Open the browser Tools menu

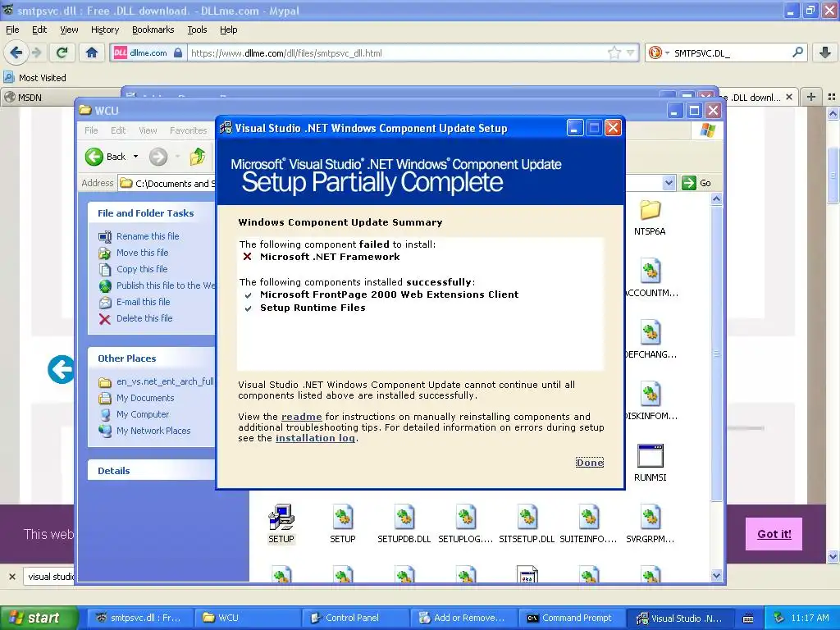[x=197, y=30]
